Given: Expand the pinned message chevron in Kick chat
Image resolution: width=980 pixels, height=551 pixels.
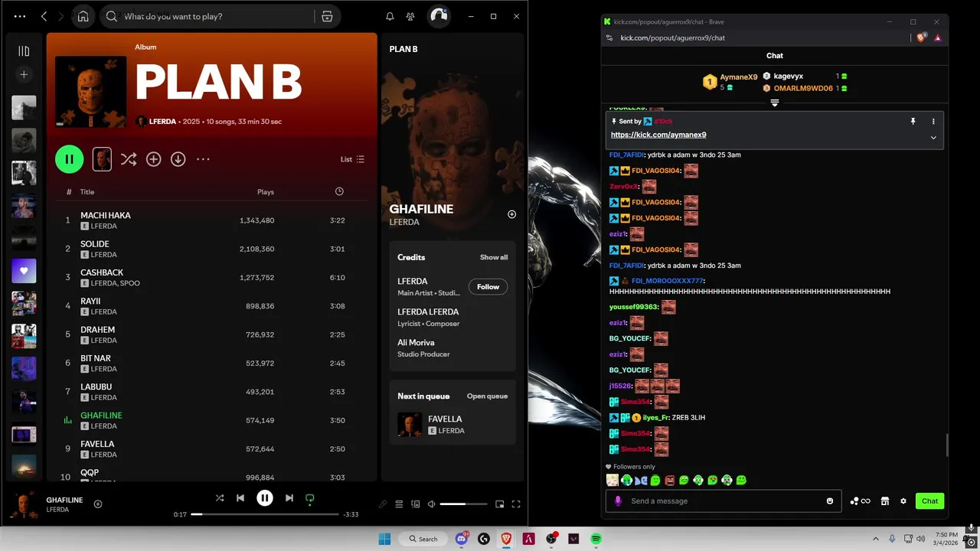Looking at the screenshot, I should point(933,138).
